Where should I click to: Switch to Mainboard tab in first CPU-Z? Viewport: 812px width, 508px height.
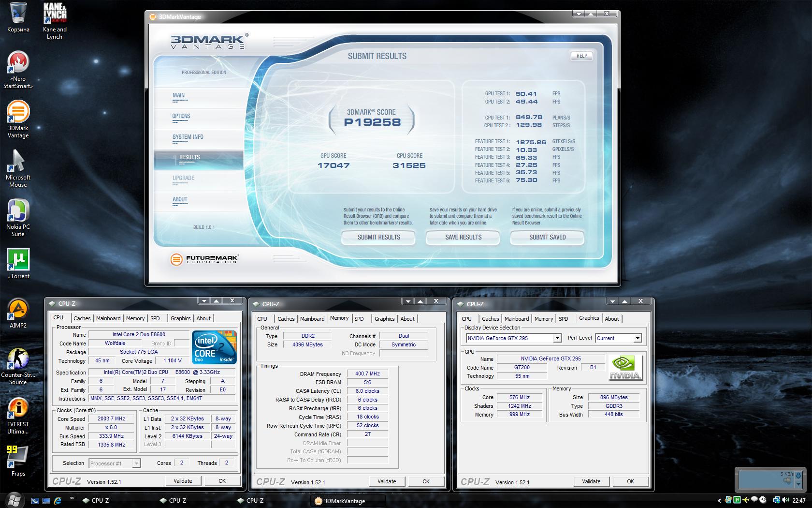click(x=108, y=318)
